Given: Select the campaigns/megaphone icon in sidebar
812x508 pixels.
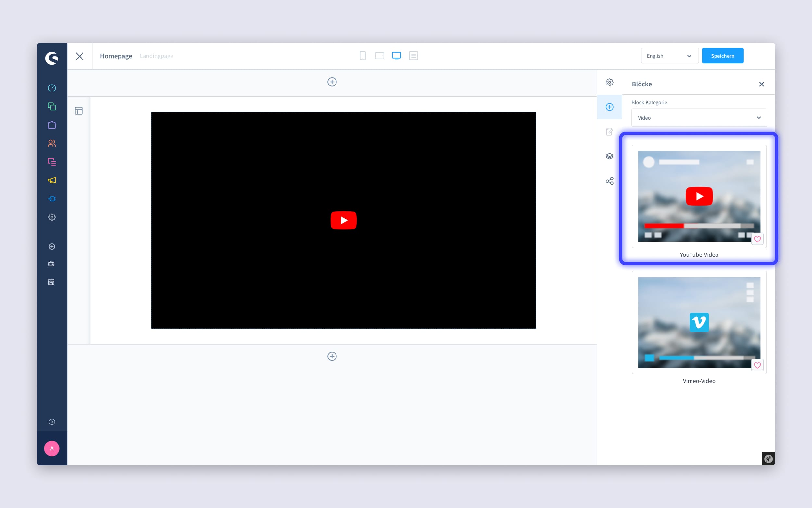Looking at the screenshot, I should pos(52,180).
